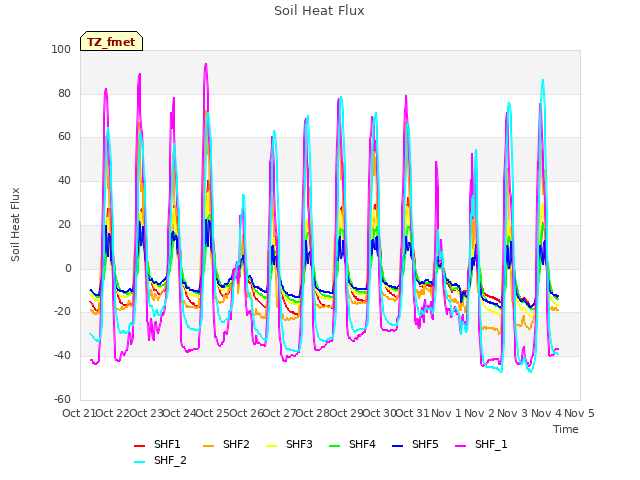Click the 100 y-axis tick label
This screenshot has height=480, width=640.
pyautogui.click(x=61, y=50)
